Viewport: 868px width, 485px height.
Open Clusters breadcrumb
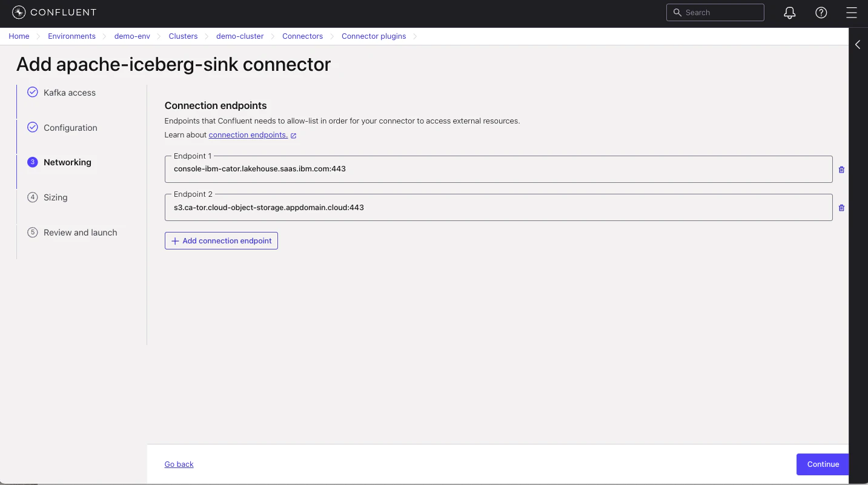tap(184, 36)
